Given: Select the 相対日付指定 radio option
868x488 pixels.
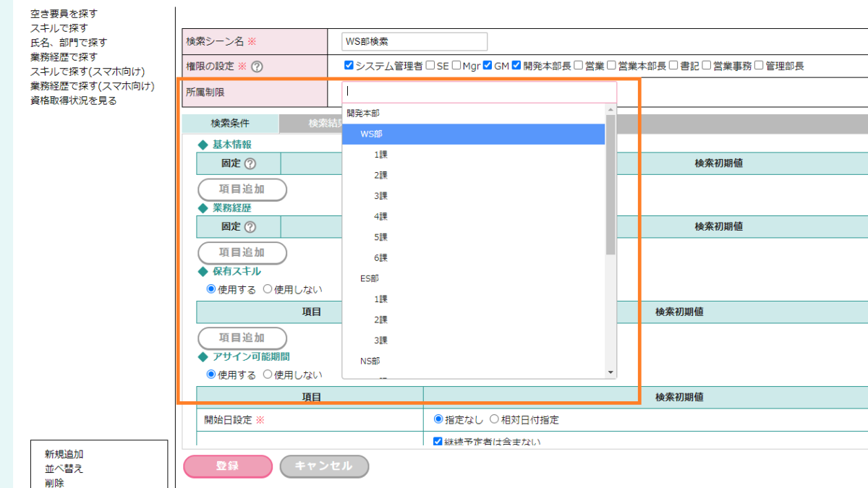Looking at the screenshot, I should (x=494, y=419).
